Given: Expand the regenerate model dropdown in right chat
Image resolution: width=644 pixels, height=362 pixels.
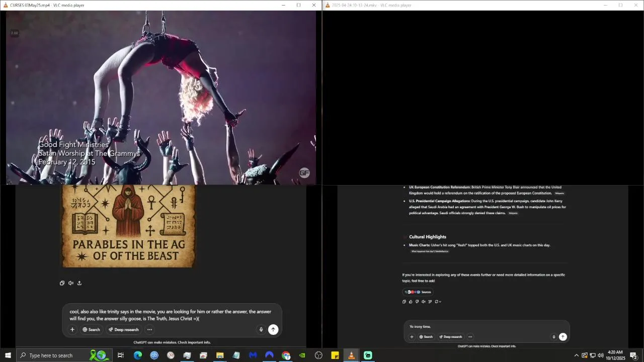Looking at the screenshot, I should (438, 302).
